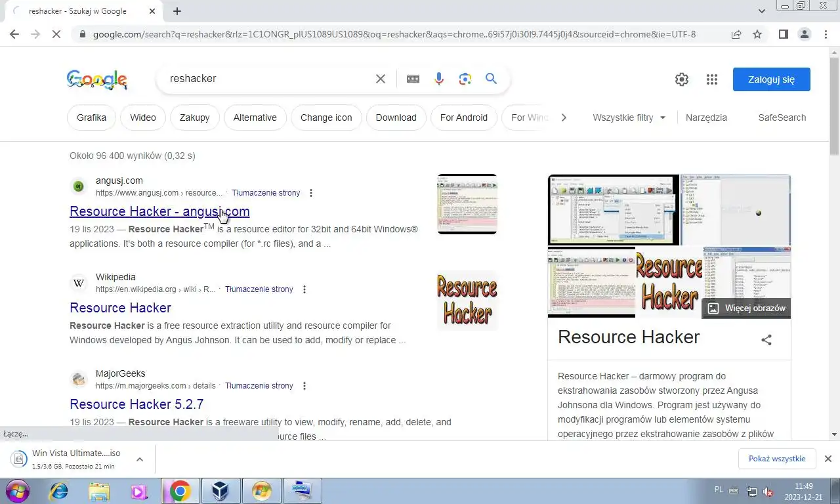This screenshot has width=840, height=504.
Task: Apply the Change icon filter chip
Action: pos(326,117)
